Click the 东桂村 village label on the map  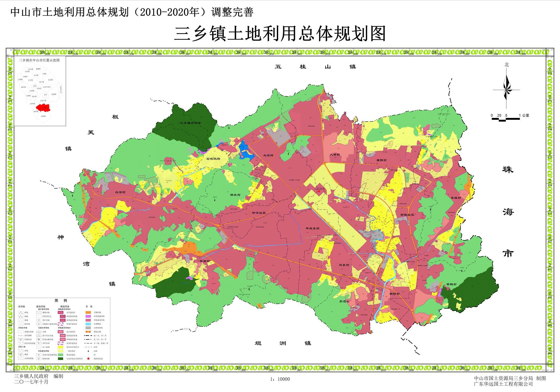[456, 198]
